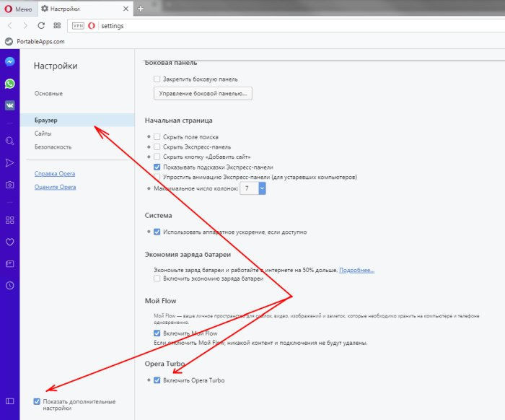Open the 'Справка Opera' help link
This screenshot has height=420, width=505.
coord(55,174)
